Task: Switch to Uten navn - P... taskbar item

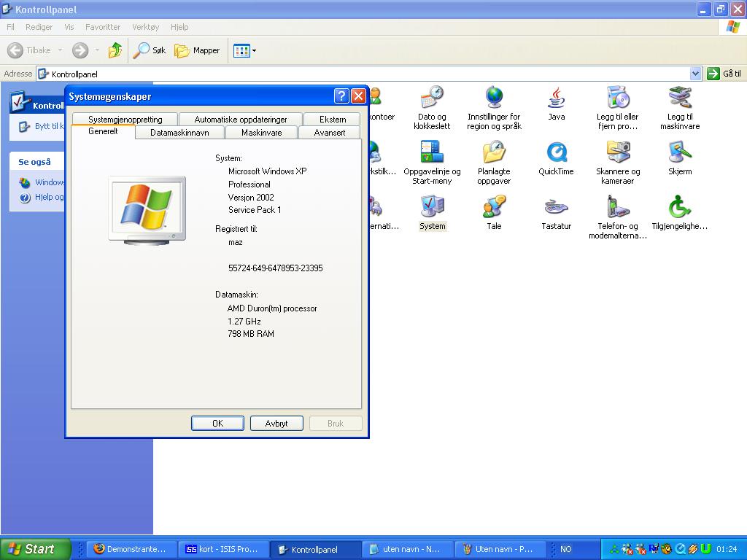Action: point(500,549)
